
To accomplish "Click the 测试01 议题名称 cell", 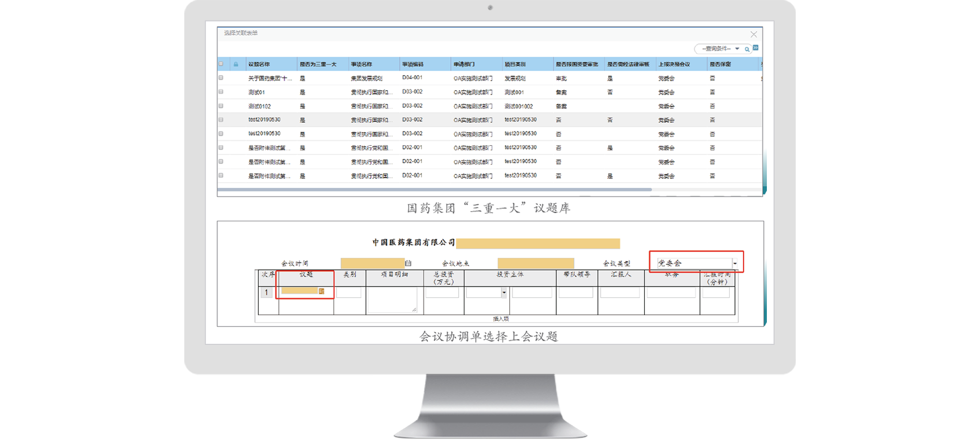I will 256,92.
